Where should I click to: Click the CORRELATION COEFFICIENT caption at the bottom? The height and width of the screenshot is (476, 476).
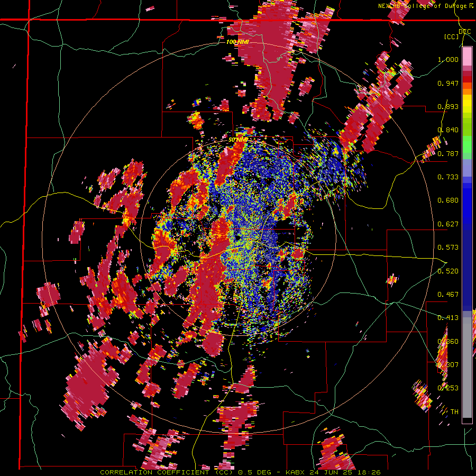pos(240,472)
